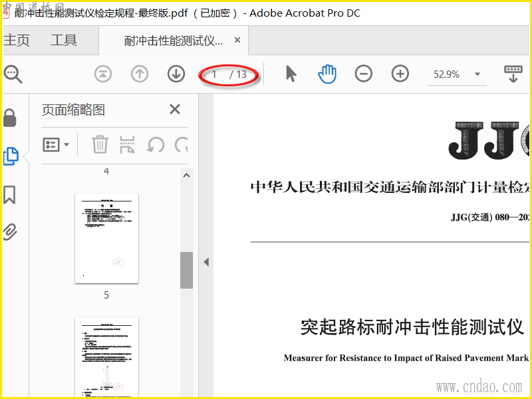
Task: Click the JJG(交通) 080 standard number
Action: click(x=490, y=217)
